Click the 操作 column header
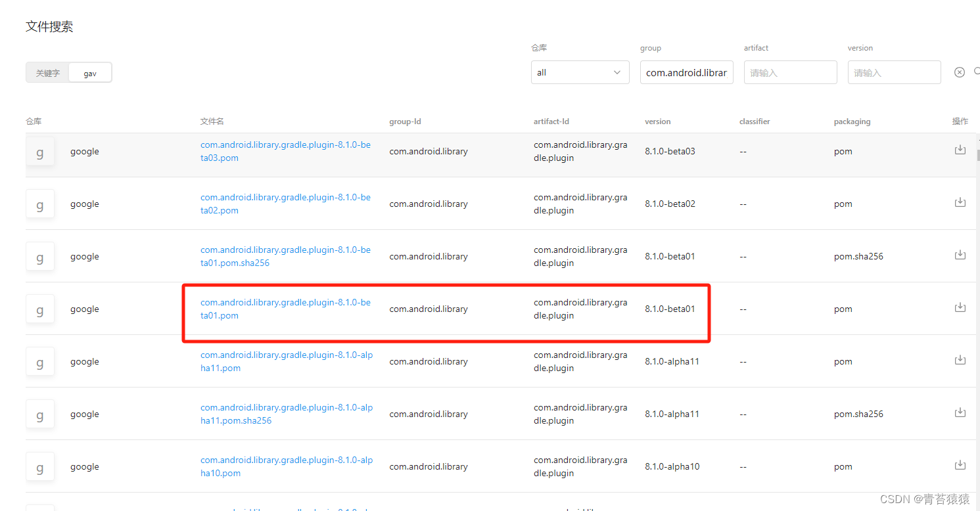Image resolution: width=980 pixels, height=511 pixels. click(960, 122)
